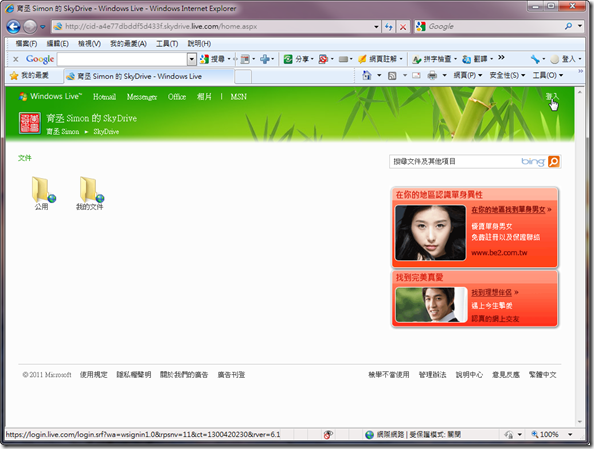Click the RSS feeds icon in command bar
Viewport: 594px width, 449px height.
click(392, 76)
